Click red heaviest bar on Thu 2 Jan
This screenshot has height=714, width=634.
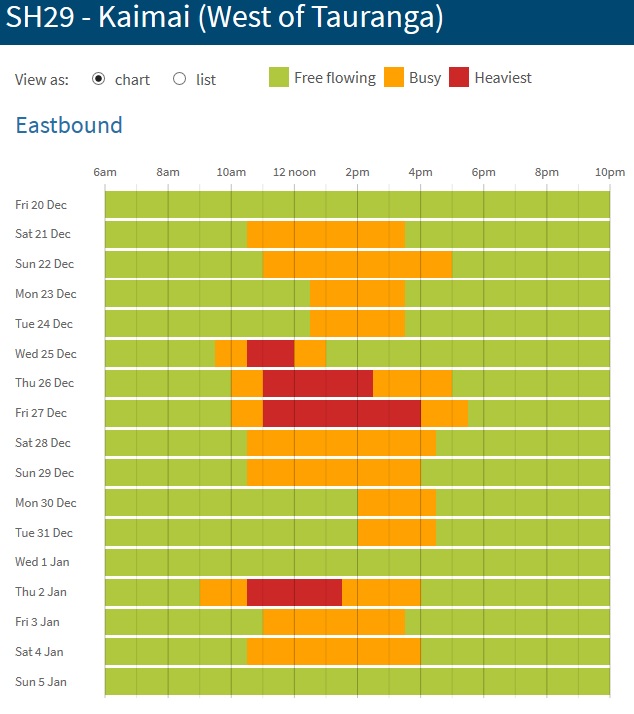[294, 592]
